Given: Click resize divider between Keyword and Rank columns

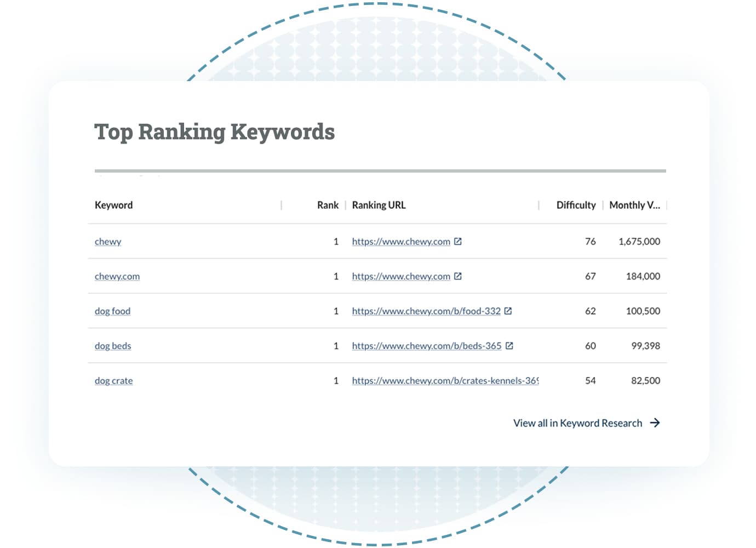Looking at the screenshot, I should point(282,205).
